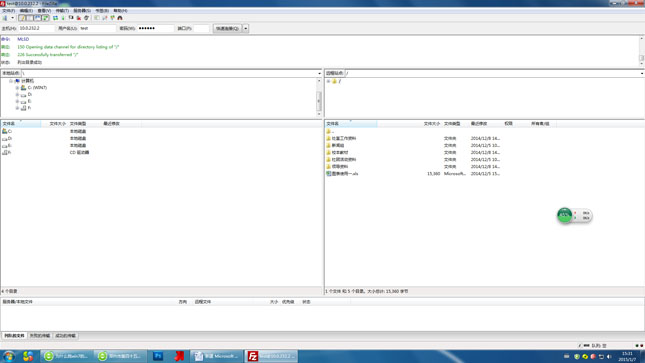The height and width of the screenshot is (363, 645).
Task: Select D: drive icon in local file list
Action: click(x=5, y=139)
